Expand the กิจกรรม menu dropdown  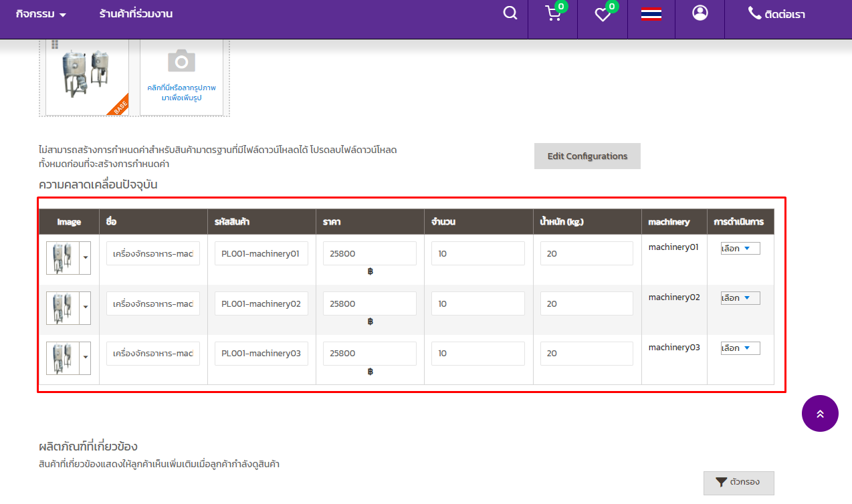click(41, 14)
